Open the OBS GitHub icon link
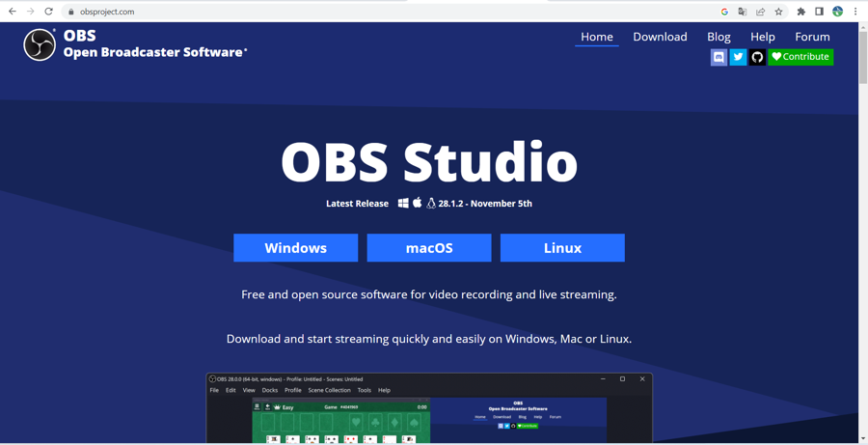868x445 pixels. pyautogui.click(x=757, y=57)
